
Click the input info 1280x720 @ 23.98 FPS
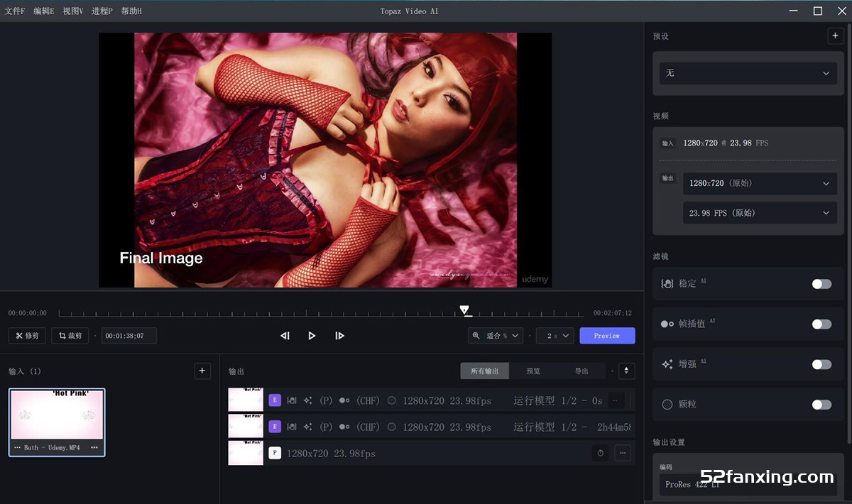click(726, 143)
